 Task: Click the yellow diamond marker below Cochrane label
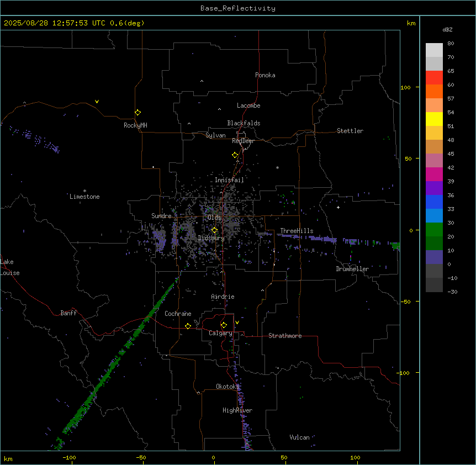coord(188,326)
